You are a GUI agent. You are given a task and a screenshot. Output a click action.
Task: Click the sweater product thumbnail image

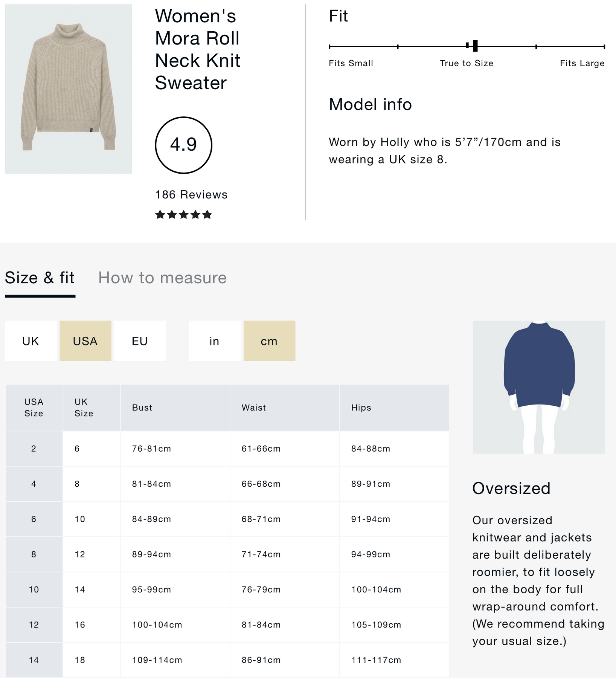coord(69,89)
